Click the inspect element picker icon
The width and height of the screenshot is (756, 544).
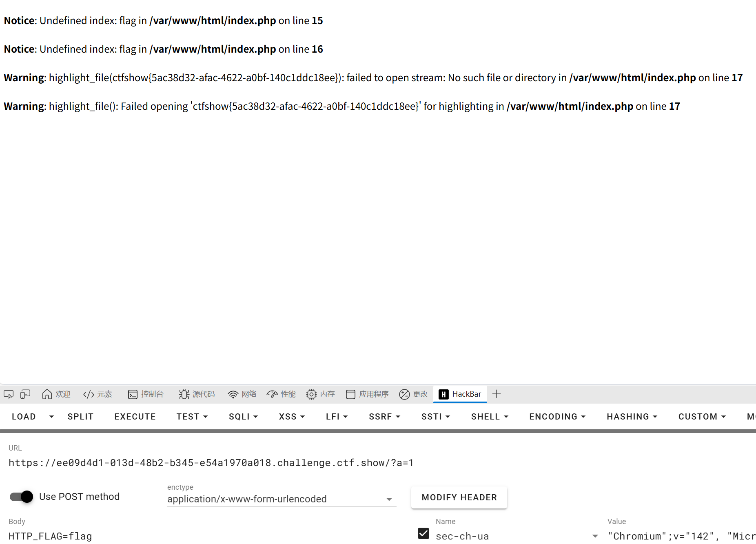point(9,394)
